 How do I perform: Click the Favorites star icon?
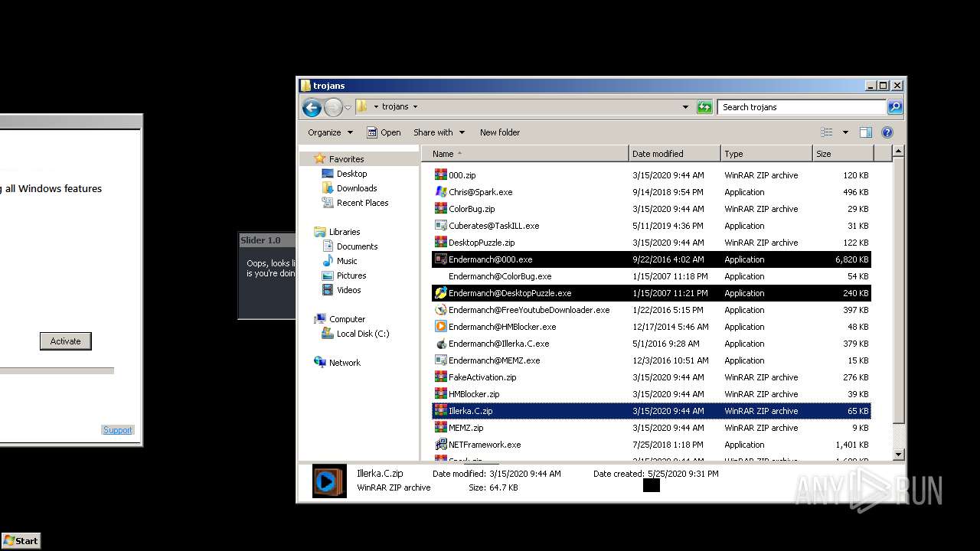(x=320, y=159)
